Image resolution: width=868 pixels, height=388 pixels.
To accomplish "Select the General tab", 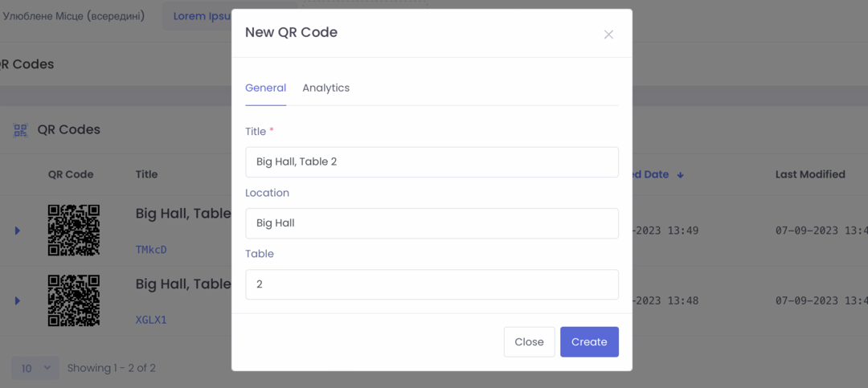I will click(x=266, y=88).
